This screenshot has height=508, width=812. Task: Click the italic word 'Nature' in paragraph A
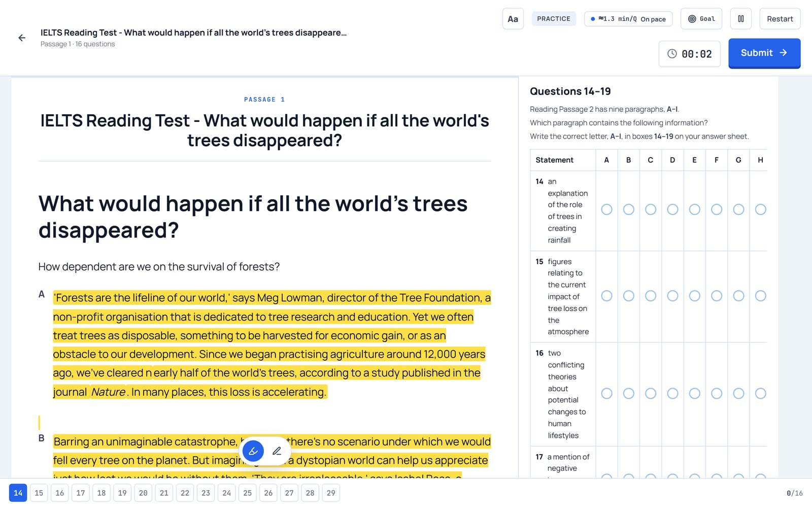point(108,392)
